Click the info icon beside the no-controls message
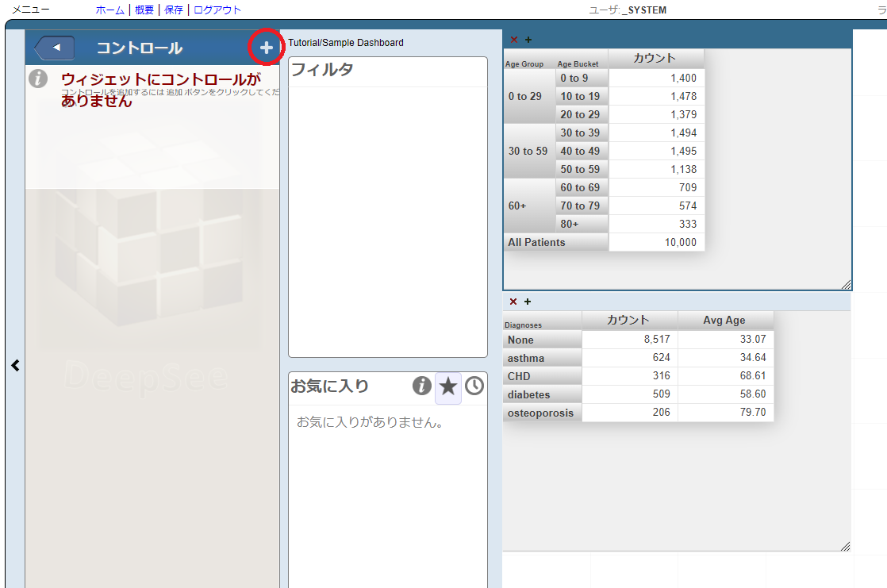 click(38, 79)
